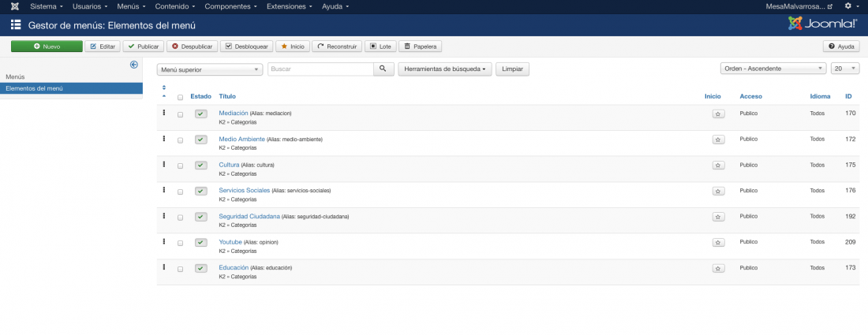Click the drag handle of Seguridad Ciudadana row
Image resolution: width=868 pixels, height=335 pixels.
(164, 215)
